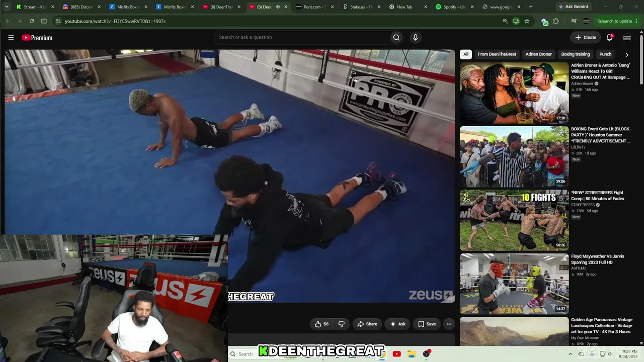Viewport: 644px width, 362px height.
Task: Go forward with the browser forward arrow
Action: [x=20, y=21]
